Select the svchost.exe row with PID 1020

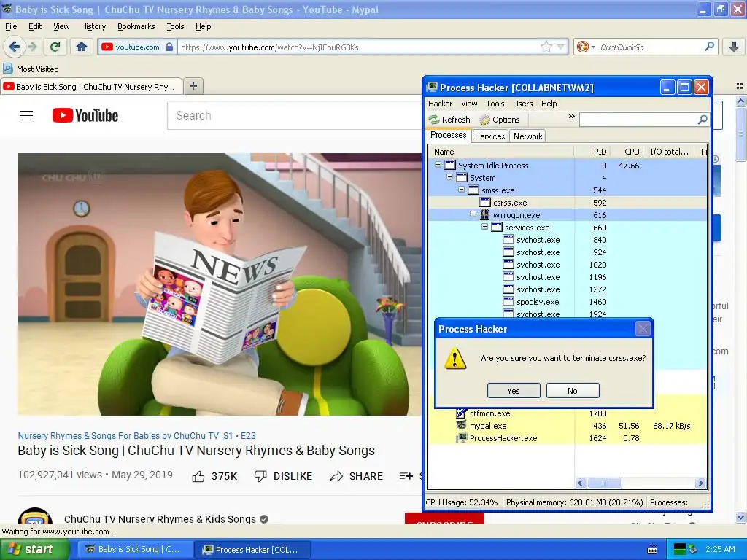(x=567, y=264)
